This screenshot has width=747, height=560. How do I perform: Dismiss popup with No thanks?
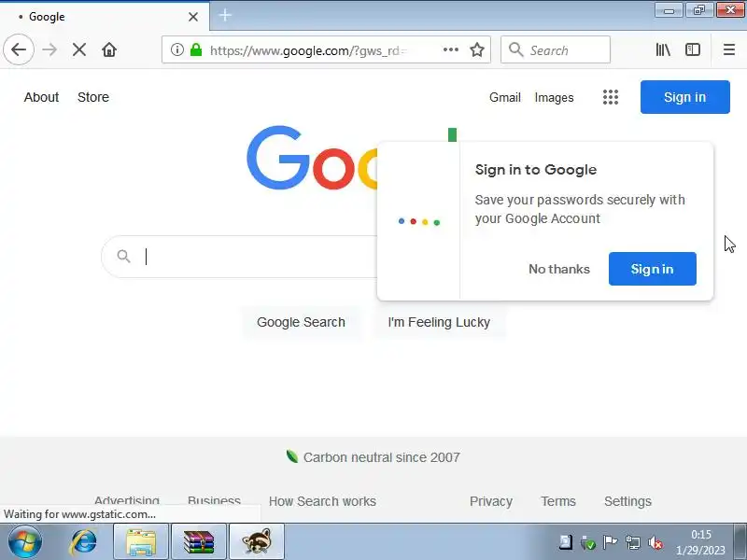tap(559, 269)
